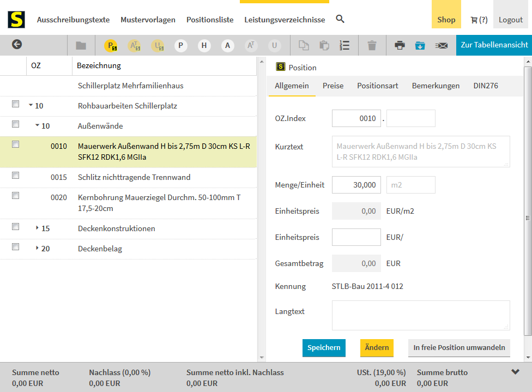Click the back arrow in the toolbar
Viewport: 532px width, 392px height.
click(16, 45)
